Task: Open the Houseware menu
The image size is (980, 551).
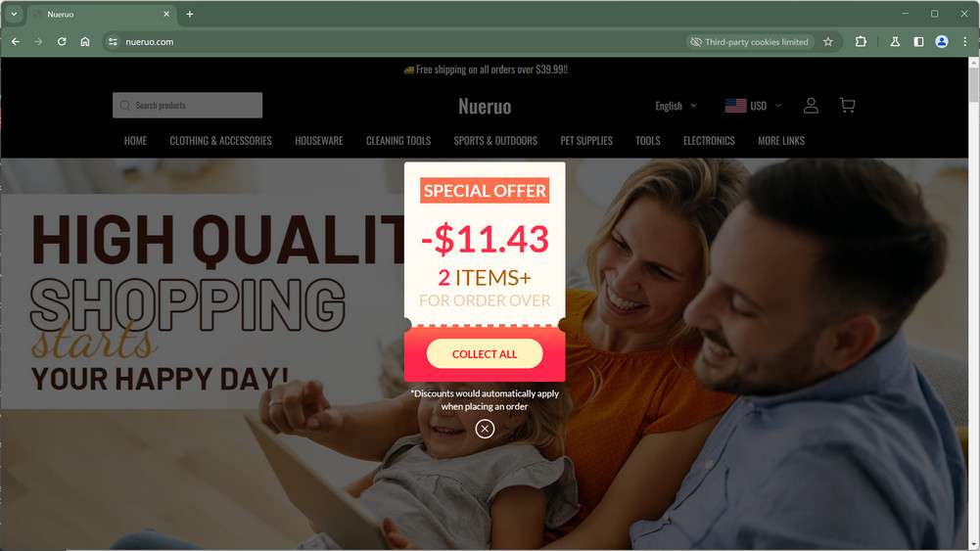Action: point(319,141)
